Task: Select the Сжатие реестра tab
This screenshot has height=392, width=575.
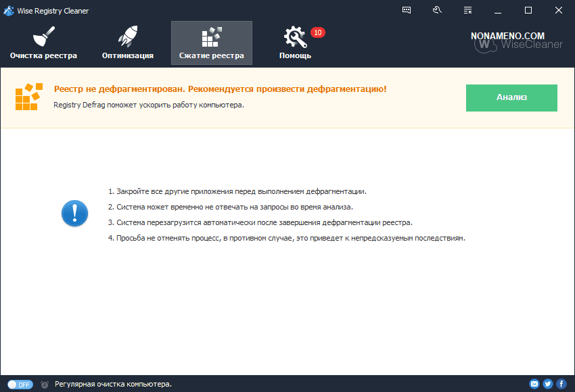Action: [211, 43]
